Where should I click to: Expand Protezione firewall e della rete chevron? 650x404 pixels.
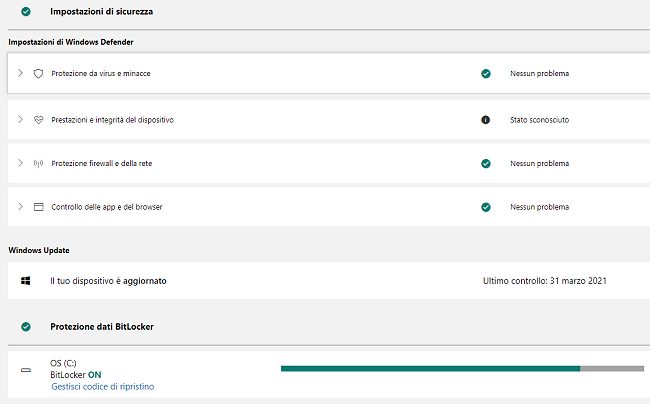pyautogui.click(x=20, y=163)
